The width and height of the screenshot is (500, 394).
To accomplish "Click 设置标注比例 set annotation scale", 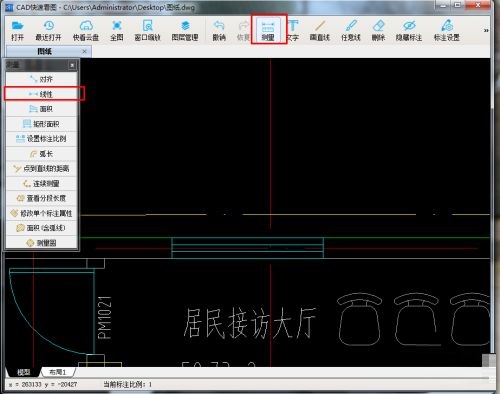I will tap(42, 139).
